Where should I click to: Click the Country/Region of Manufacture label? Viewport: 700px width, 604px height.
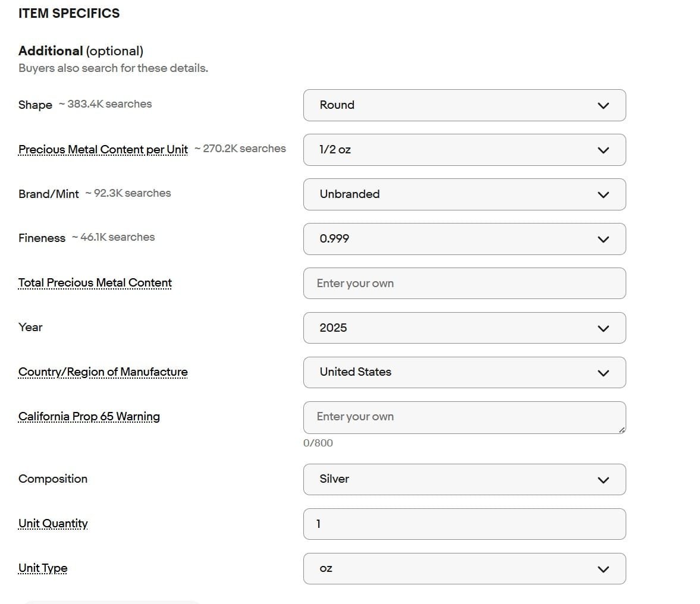click(103, 372)
